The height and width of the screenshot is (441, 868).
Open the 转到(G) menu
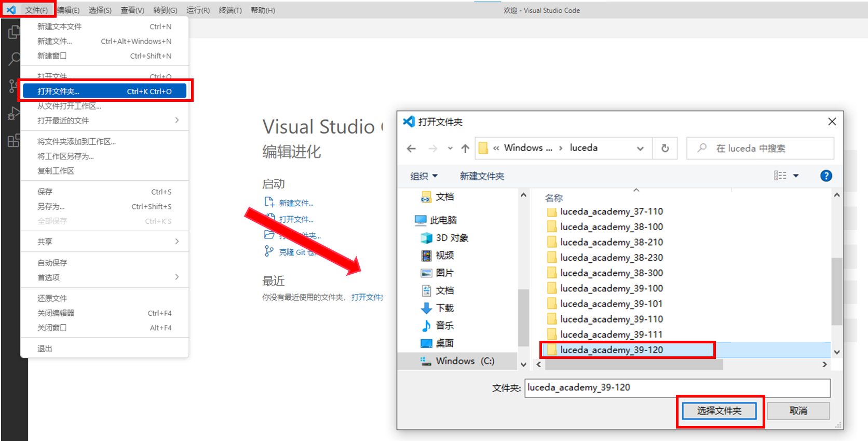pyautogui.click(x=165, y=10)
